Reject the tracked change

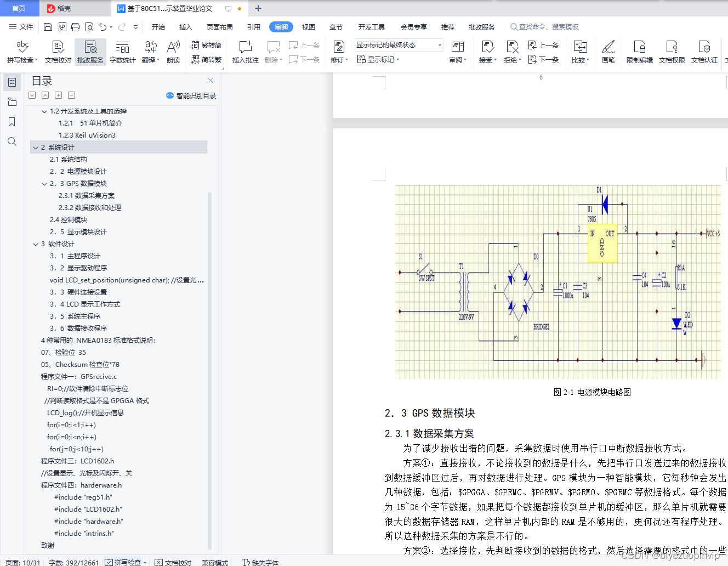(512, 52)
